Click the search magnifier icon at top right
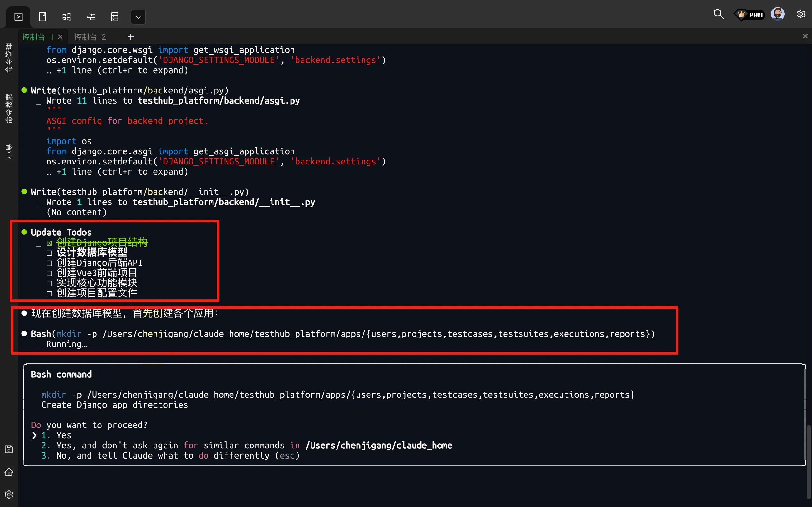 718,14
